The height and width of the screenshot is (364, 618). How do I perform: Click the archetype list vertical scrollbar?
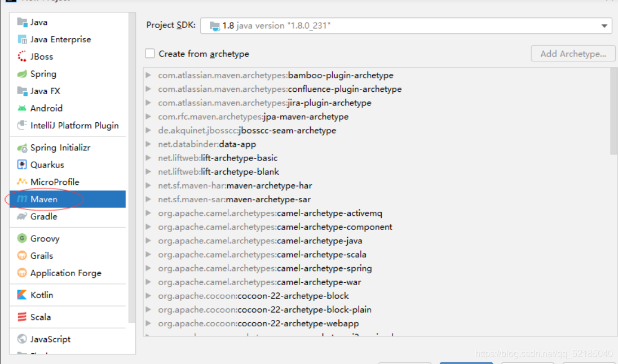click(613, 111)
